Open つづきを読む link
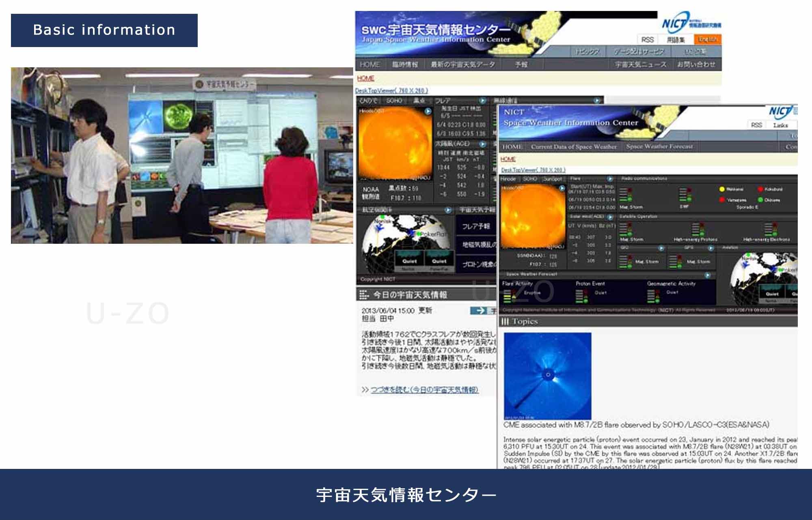The image size is (812, 520). (424, 390)
